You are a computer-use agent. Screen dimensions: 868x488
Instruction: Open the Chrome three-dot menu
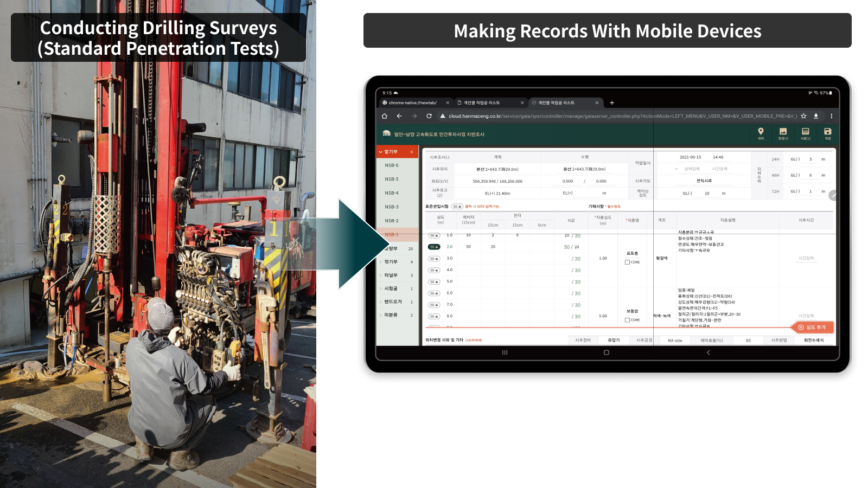pos(831,116)
